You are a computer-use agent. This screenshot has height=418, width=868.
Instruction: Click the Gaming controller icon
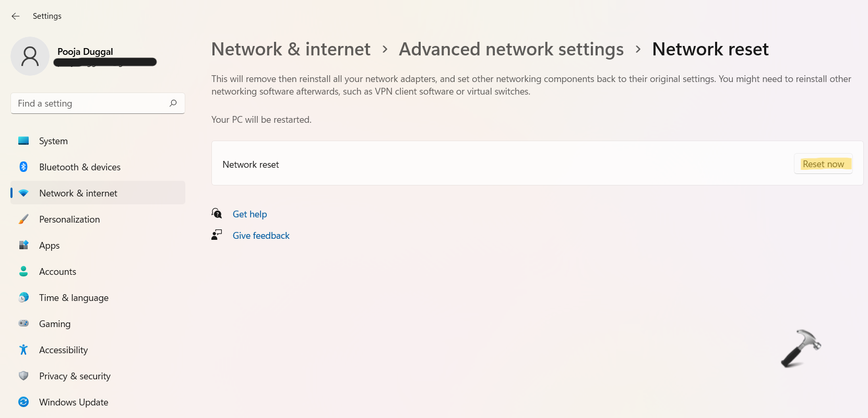click(23, 323)
